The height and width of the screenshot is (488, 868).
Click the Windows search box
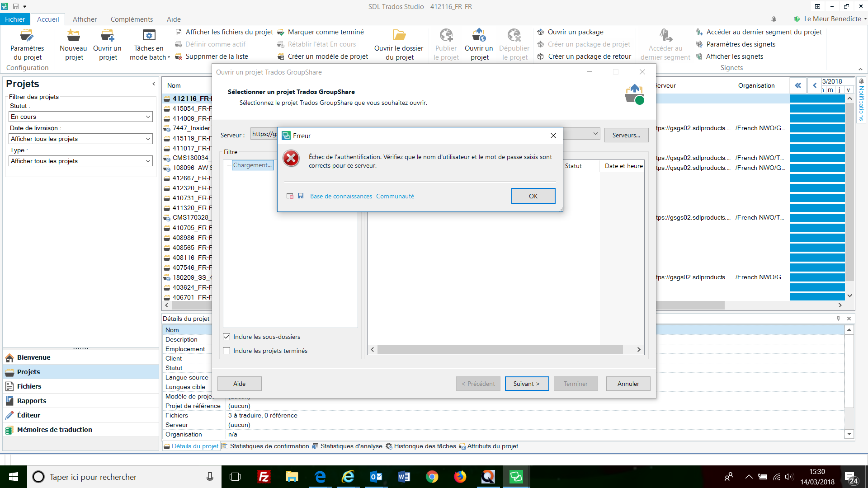[x=124, y=477]
